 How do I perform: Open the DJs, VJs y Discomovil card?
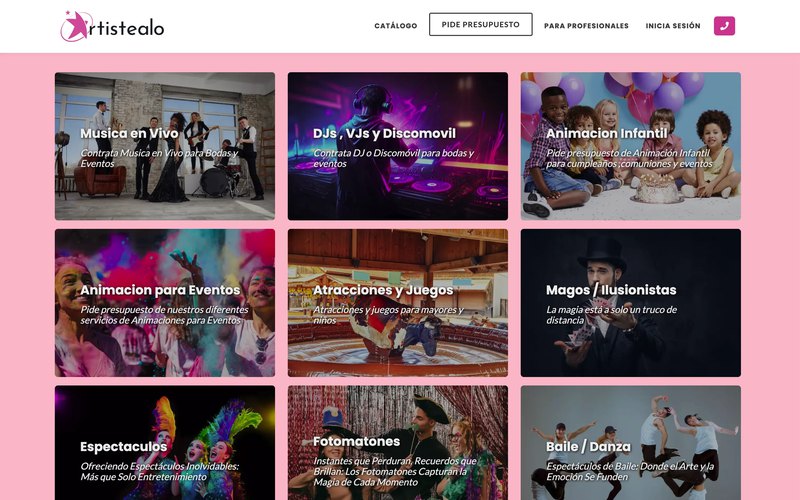pos(397,146)
